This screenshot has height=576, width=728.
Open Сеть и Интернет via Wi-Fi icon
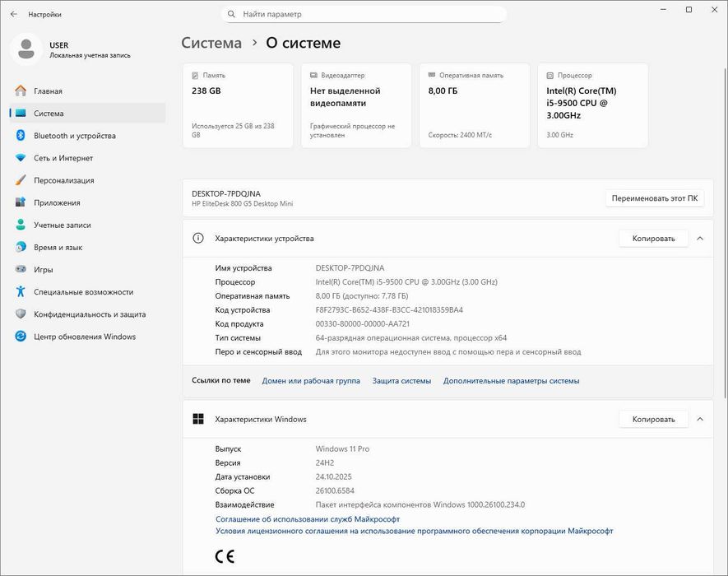21,158
